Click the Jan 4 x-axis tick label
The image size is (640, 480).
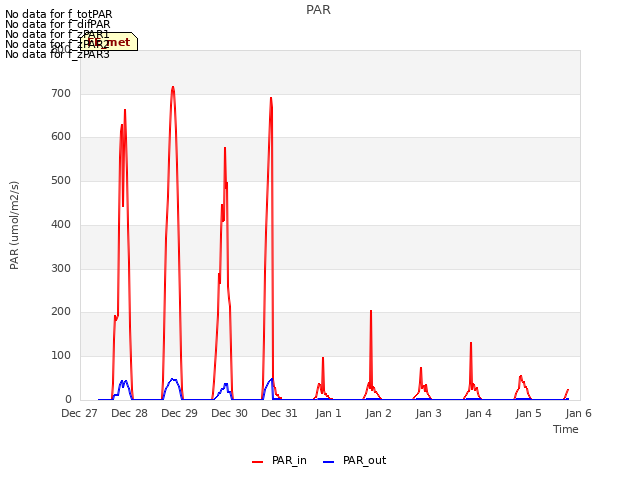tap(478, 413)
